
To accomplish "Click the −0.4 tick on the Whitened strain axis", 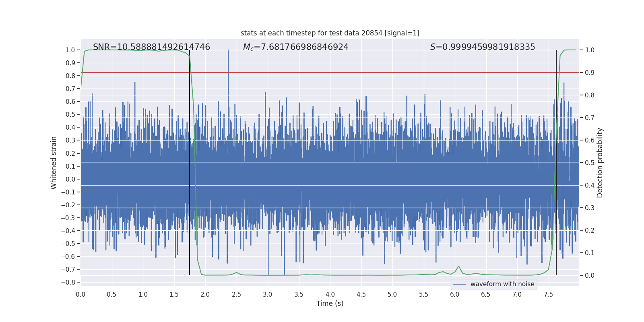I will pos(68,231).
